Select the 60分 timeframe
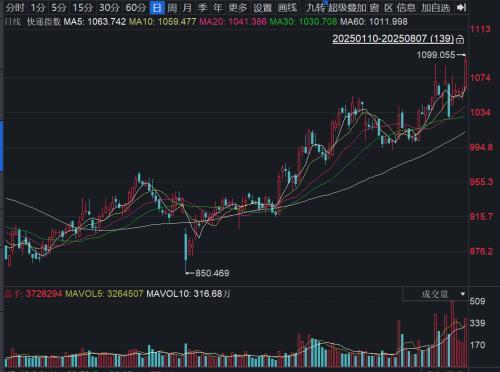The image size is (500, 372). pos(136,7)
